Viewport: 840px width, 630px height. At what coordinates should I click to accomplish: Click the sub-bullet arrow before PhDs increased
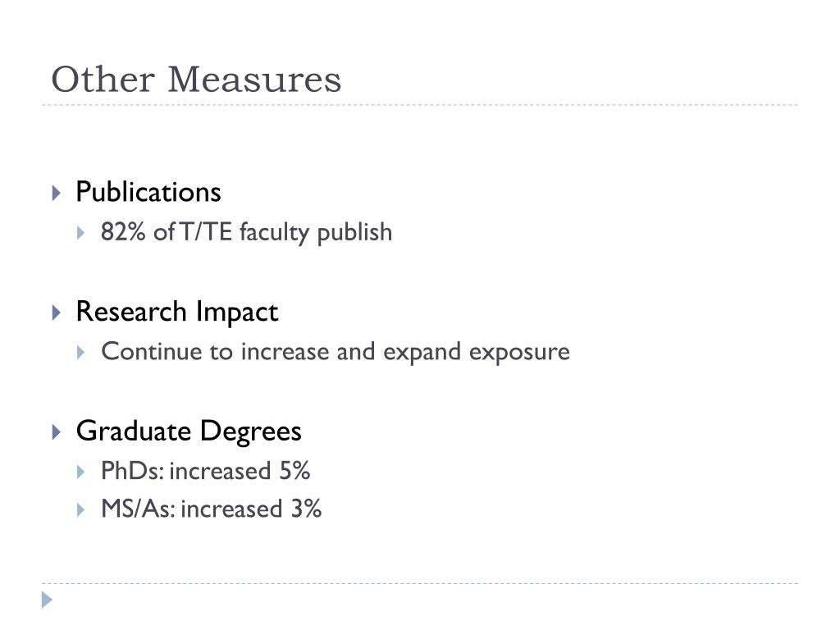coord(81,472)
